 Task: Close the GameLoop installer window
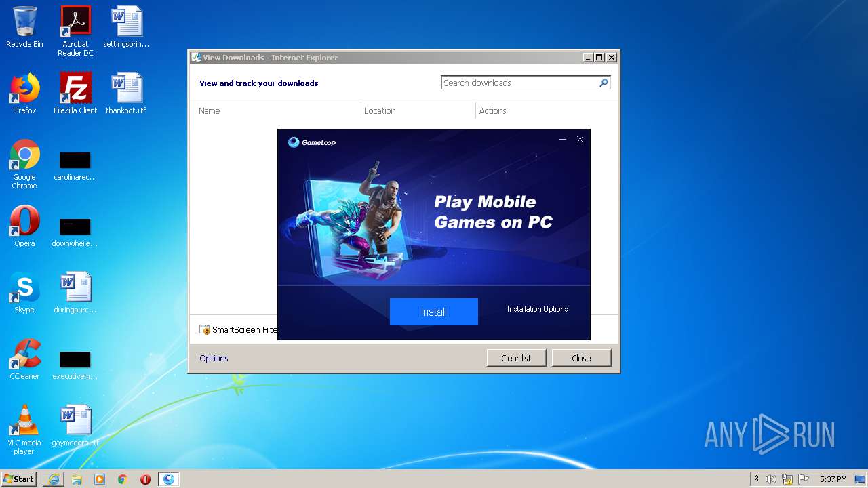tap(580, 140)
